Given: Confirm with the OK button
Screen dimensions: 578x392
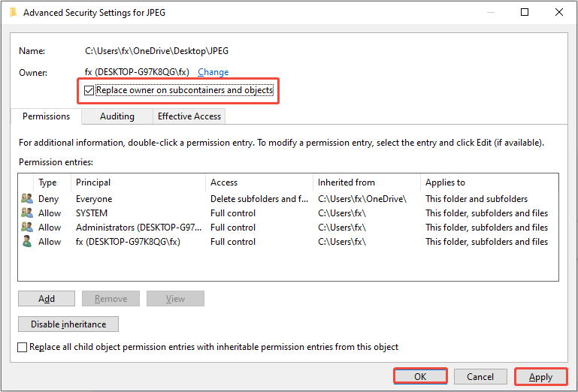Looking at the screenshot, I should [420, 376].
